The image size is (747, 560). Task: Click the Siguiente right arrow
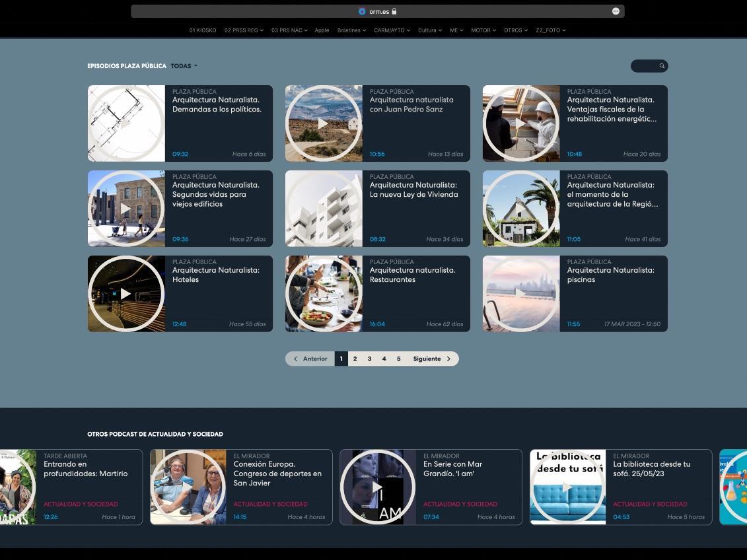coord(448,359)
